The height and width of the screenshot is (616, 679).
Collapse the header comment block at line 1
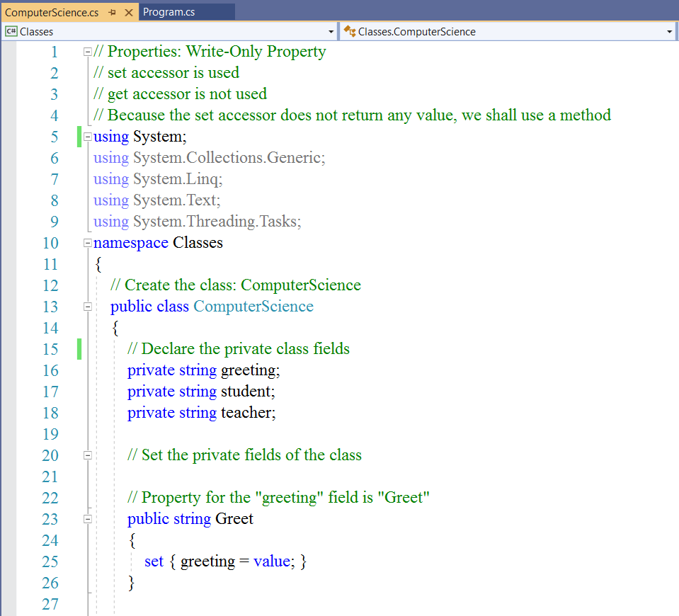click(x=88, y=52)
